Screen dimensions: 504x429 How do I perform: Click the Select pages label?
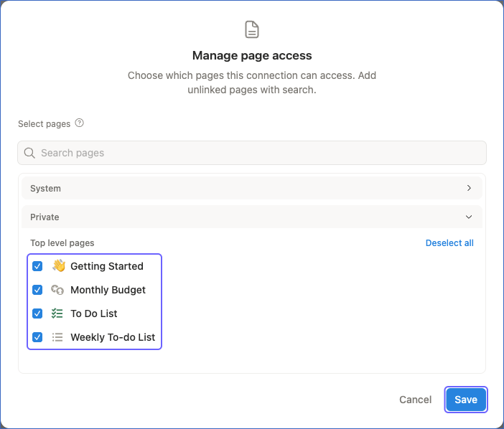click(x=44, y=124)
